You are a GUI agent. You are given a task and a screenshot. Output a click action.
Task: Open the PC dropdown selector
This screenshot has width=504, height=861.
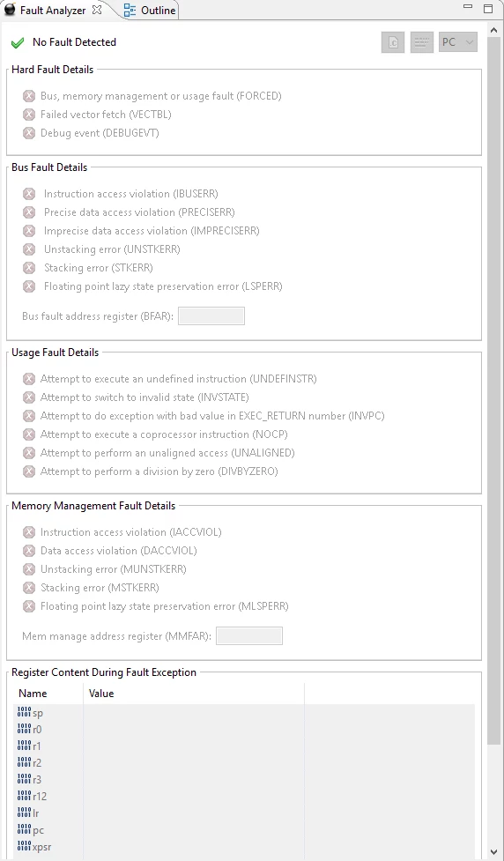(458, 42)
